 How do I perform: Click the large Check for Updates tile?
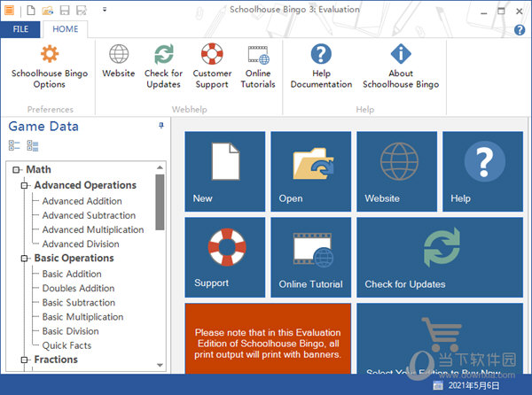click(x=440, y=258)
